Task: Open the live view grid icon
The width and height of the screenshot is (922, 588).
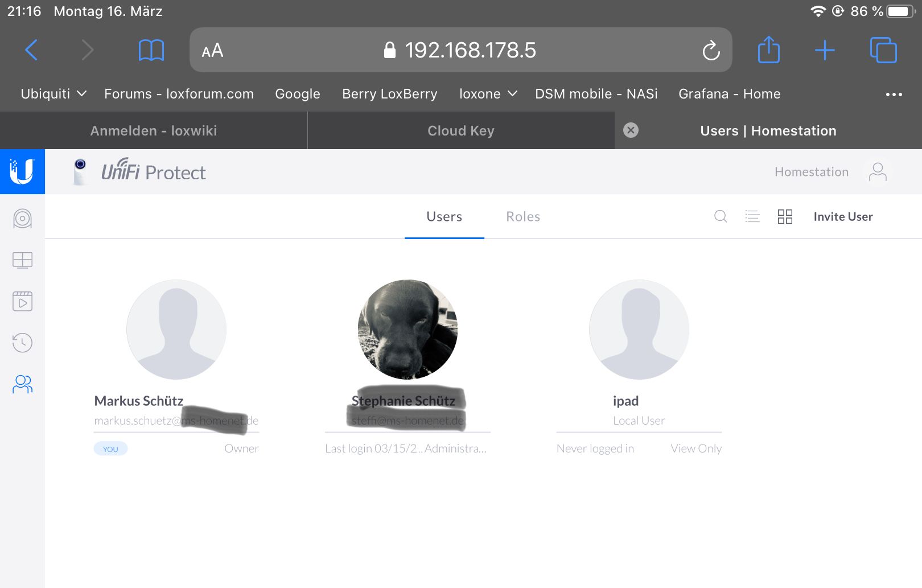Action: click(22, 260)
